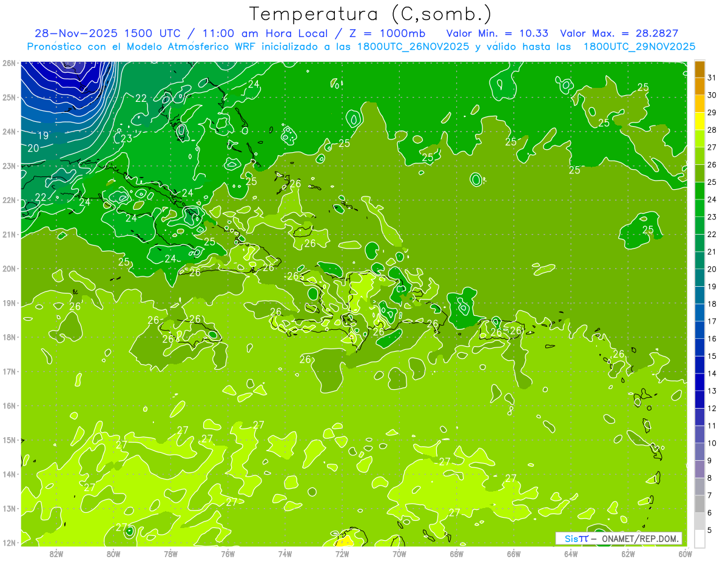Screen dimensions: 728x562
Task: Pick the light gray colorbar band between 5 and 6
Action: point(699,521)
